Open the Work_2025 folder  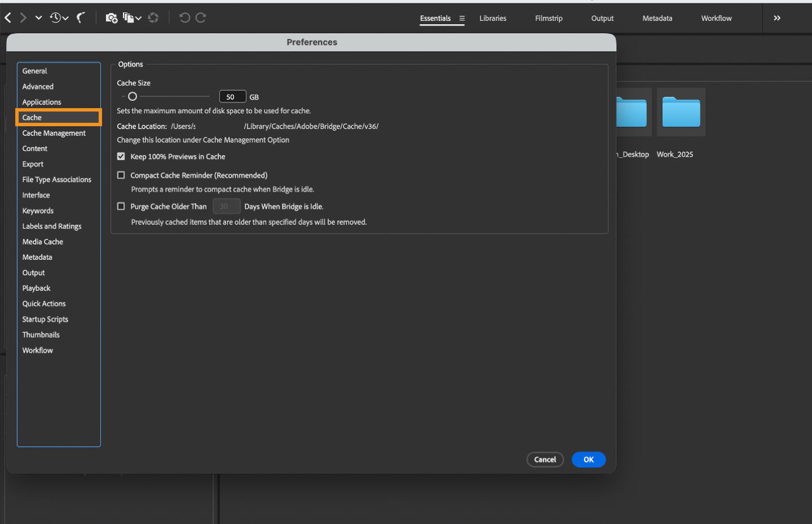point(681,112)
